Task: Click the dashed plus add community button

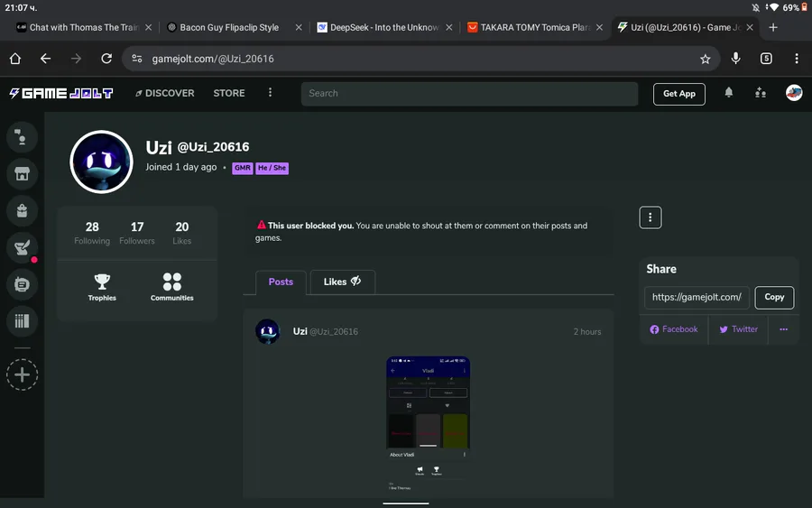Action: (x=22, y=374)
